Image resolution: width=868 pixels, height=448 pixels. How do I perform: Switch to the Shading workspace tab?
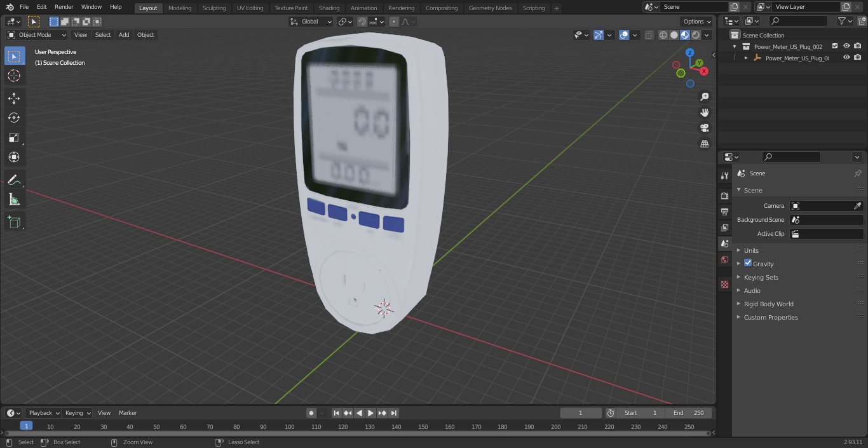point(329,8)
